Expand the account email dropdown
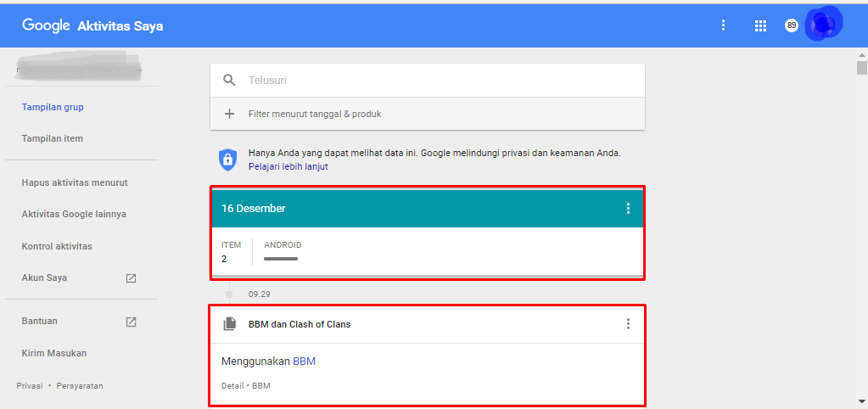 pyautogui.click(x=141, y=70)
